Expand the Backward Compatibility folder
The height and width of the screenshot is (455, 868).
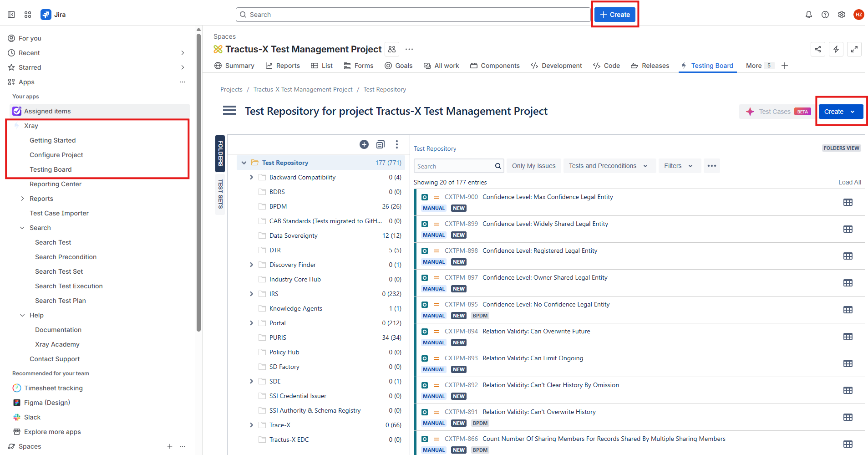pos(251,177)
